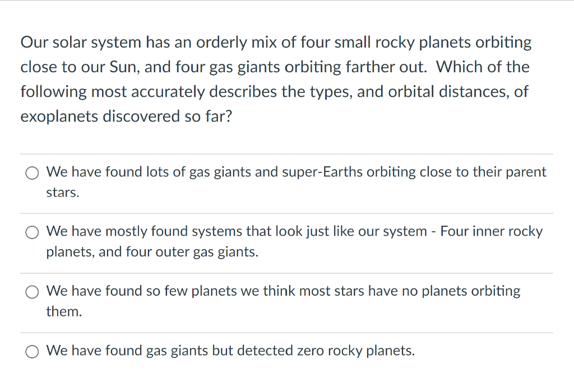Select the radio button for few planets found

tap(32, 292)
